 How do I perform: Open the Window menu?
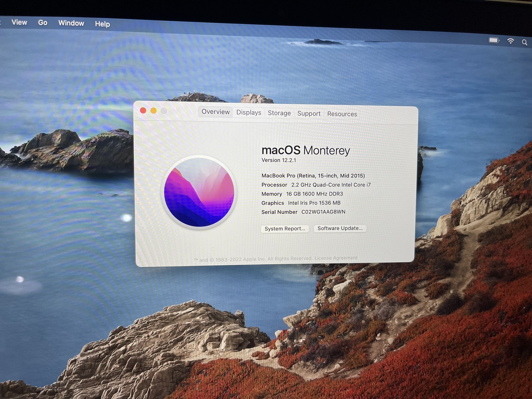71,23
